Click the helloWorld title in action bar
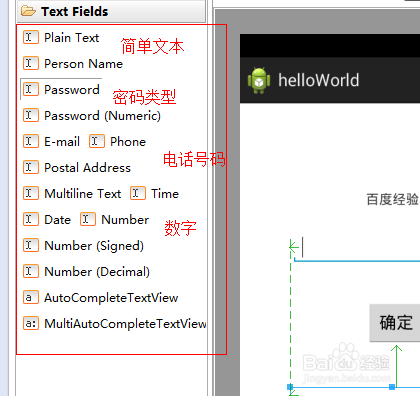Image resolution: width=420 pixels, height=396 pixels. pos(319,80)
